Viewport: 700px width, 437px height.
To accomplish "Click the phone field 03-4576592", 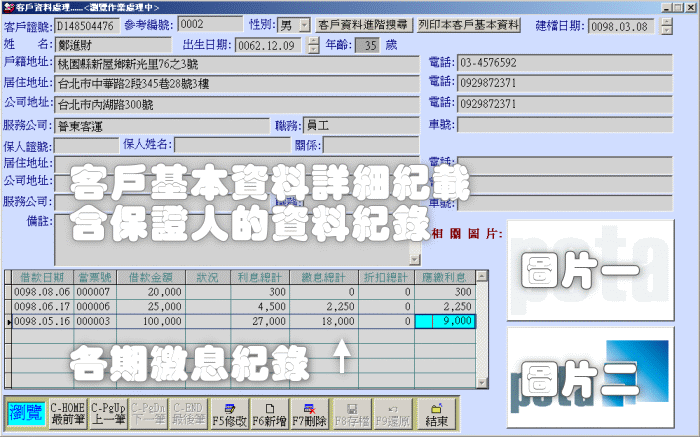I will pyautogui.click(x=565, y=63).
